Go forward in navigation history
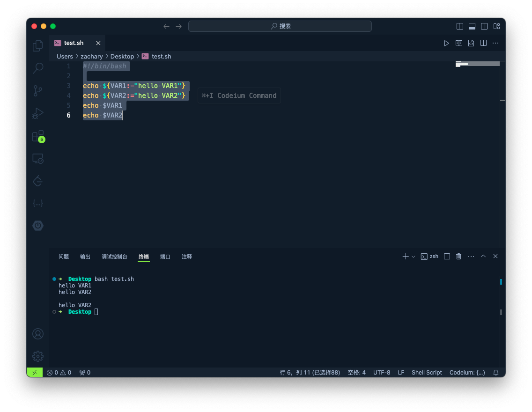This screenshot has width=532, height=412. (179, 26)
